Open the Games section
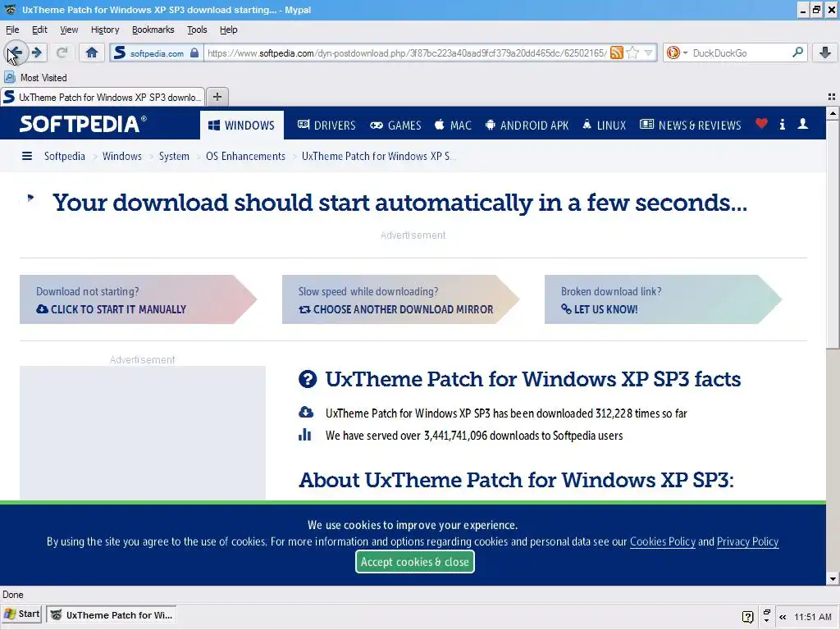 [396, 126]
